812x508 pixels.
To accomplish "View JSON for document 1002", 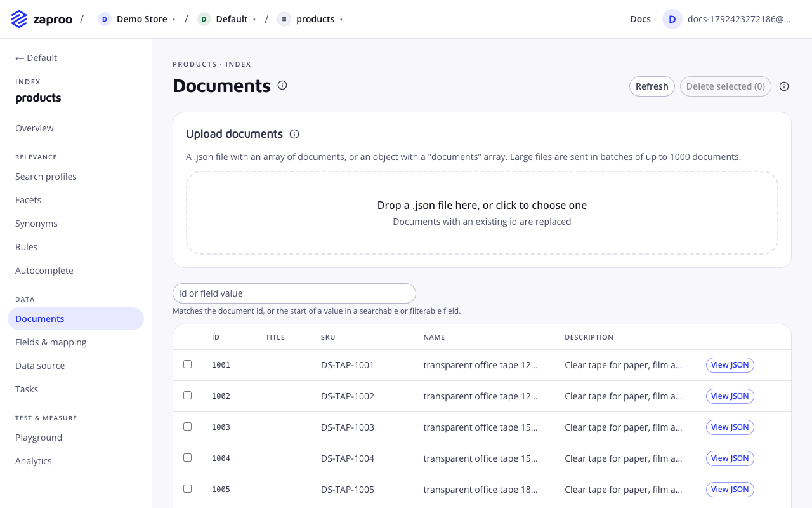I will point(730,396).
